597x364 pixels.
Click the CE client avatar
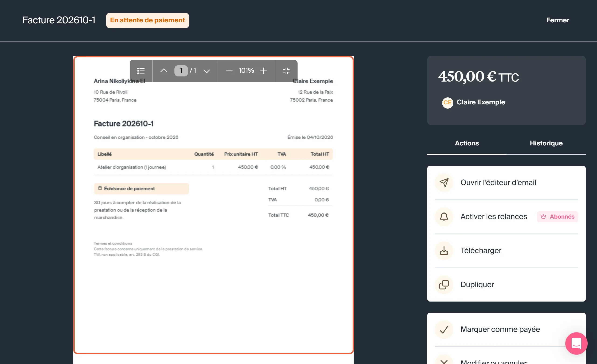[x=447, y=103]
